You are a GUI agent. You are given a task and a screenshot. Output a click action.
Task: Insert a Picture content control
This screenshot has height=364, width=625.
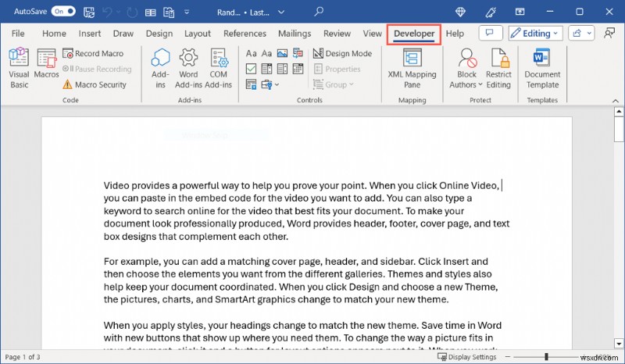pos(282,53)
